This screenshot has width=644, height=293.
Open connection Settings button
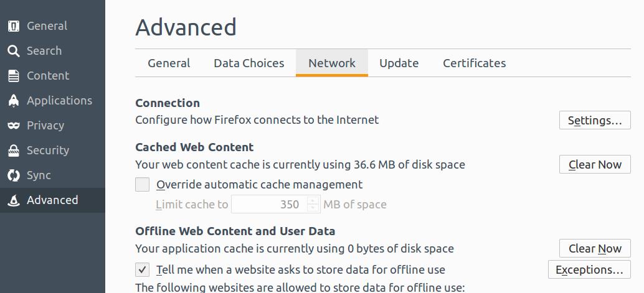tap(595, 120)
